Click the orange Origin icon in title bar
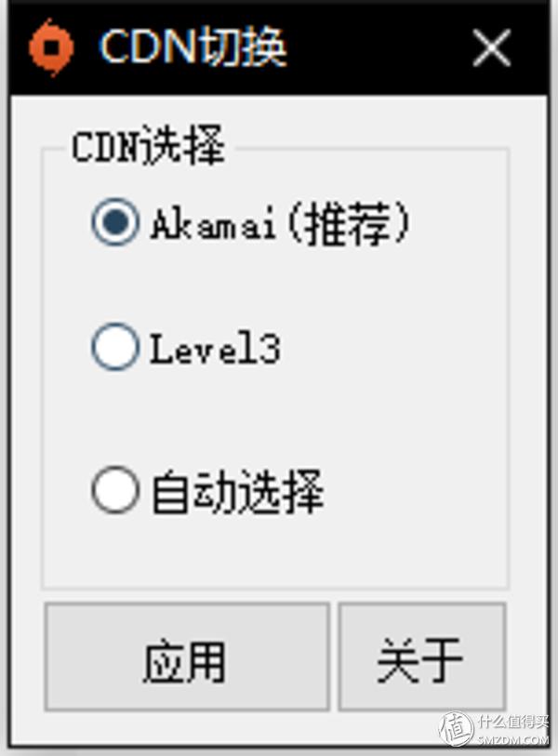This screenshot has width=558, height=756. pos(51,47)
